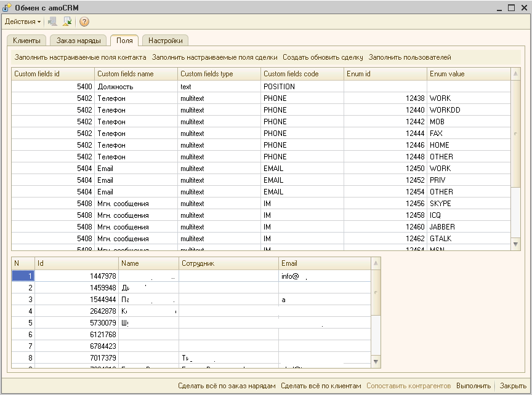
Task: Click the info@ email cell
Action: 324,276
